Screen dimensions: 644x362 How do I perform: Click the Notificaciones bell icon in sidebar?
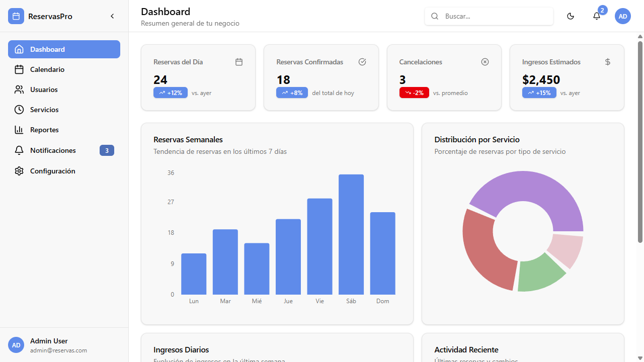point(19,150)
